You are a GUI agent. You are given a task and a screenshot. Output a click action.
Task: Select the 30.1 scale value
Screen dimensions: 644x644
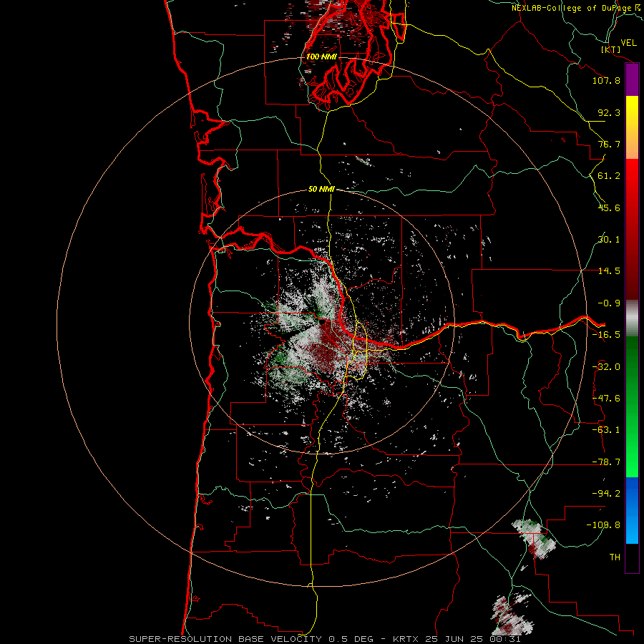pyautogui.click(x=609, y=240)
